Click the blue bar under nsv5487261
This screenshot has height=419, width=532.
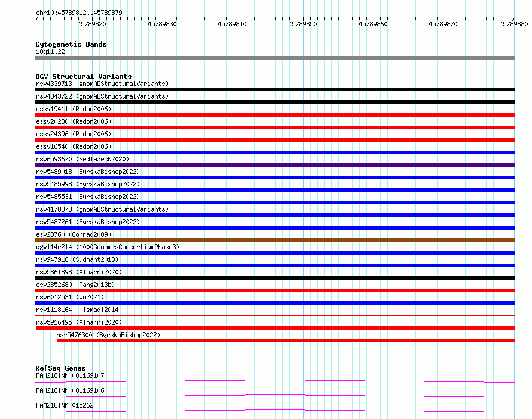(275, 228)
